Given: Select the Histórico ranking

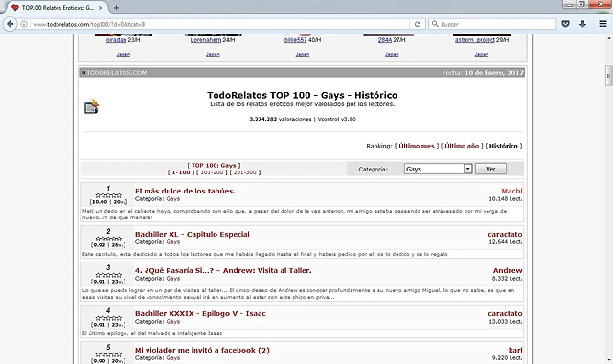Looking at the screenshot, I should point(504,146).
